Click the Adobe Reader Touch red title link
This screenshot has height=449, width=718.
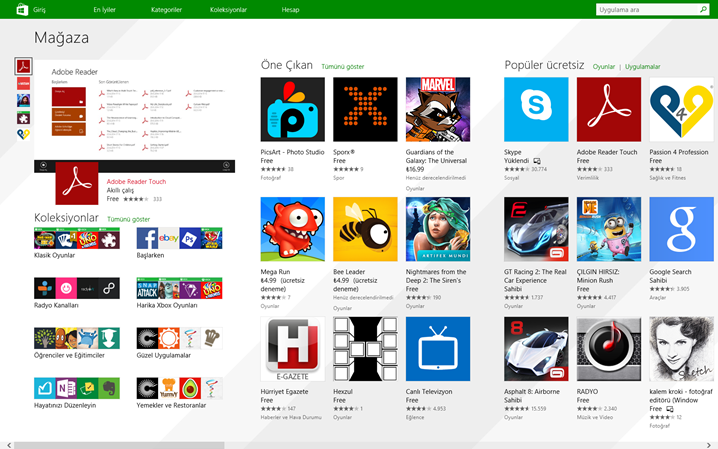tap(136, 182)
